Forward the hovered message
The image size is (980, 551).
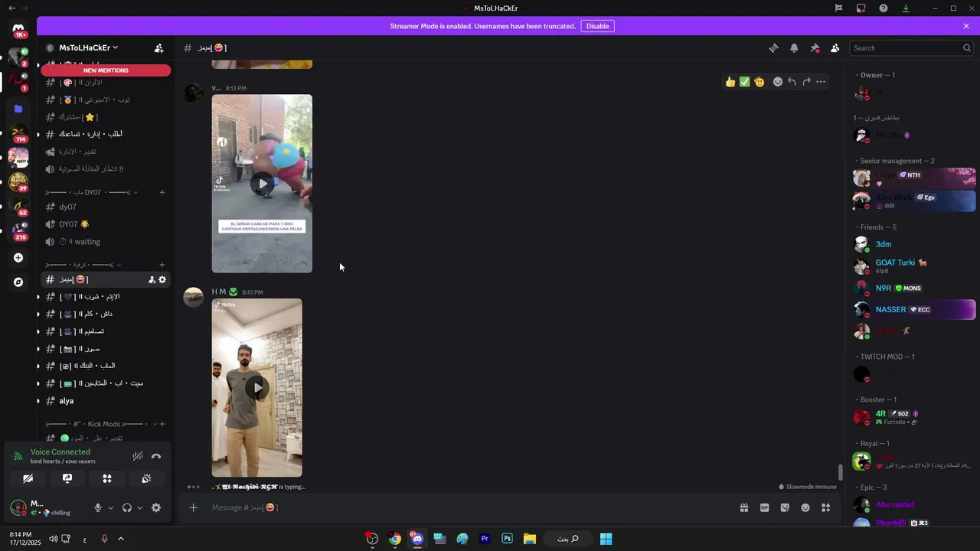tap(806, 82)
